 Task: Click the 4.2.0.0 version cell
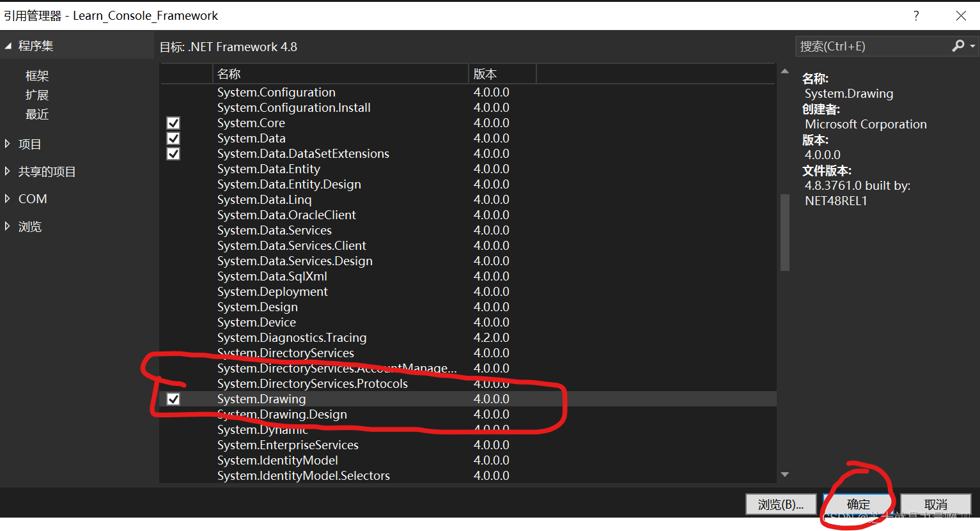tap(492, 338)
